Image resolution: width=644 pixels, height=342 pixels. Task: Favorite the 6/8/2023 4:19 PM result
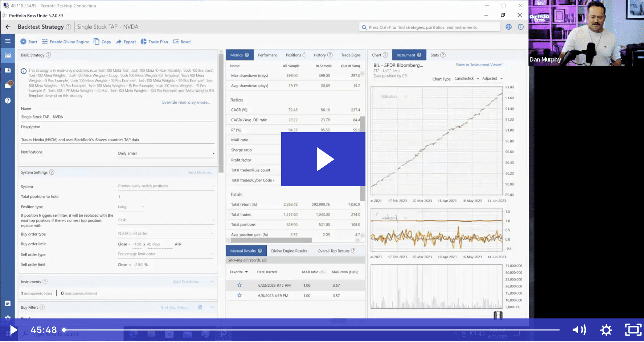[x=239, y=295]
